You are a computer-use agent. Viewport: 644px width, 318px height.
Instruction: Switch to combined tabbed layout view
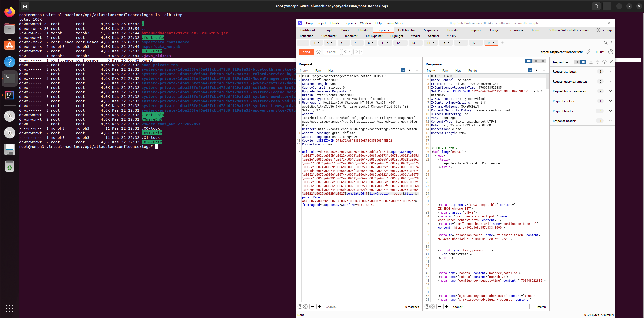[543, 61]
